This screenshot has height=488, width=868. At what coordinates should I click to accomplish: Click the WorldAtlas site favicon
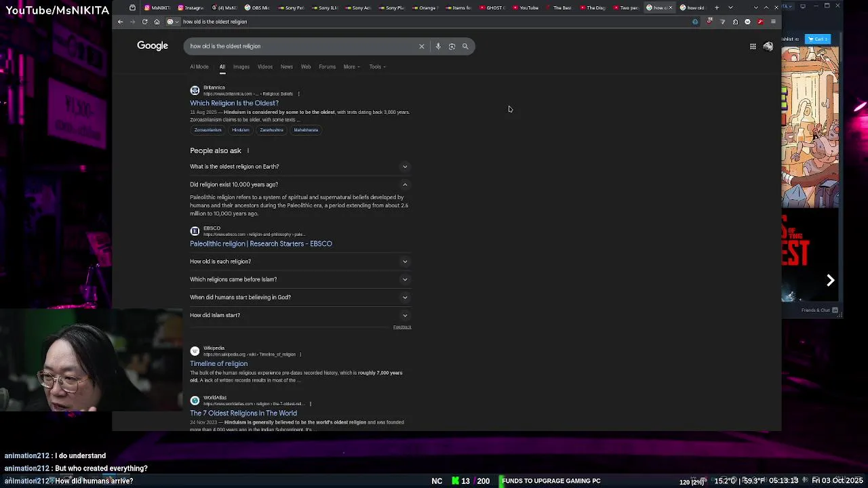(195, 401)
